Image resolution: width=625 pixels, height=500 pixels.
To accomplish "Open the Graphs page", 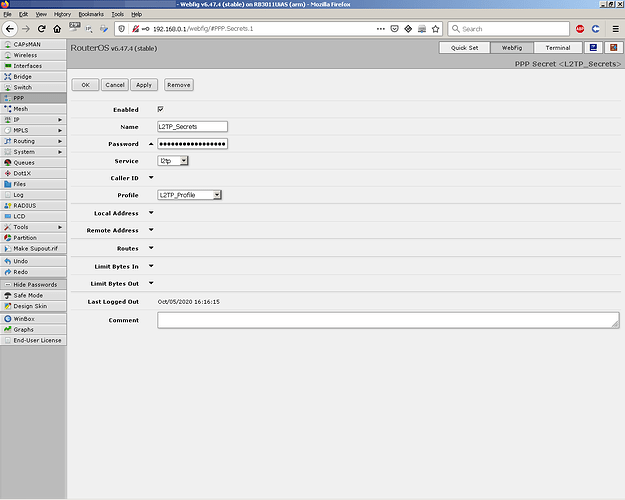I will (x=33, y=330).
